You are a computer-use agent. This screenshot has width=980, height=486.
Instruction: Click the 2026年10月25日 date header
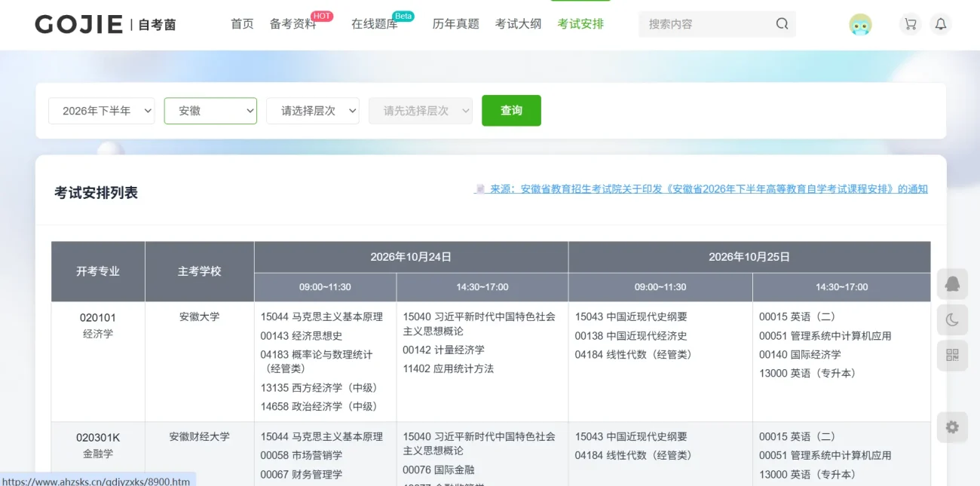tap(749, 257)
